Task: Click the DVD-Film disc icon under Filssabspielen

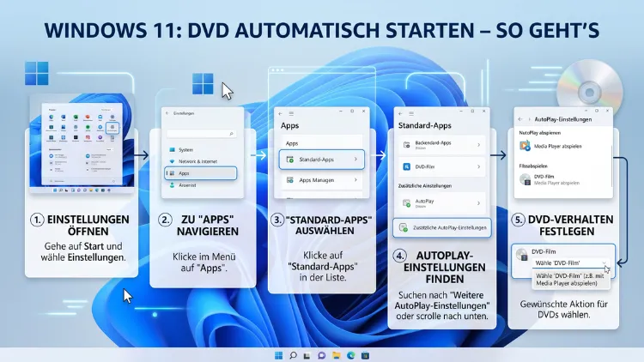Action: 525,179
